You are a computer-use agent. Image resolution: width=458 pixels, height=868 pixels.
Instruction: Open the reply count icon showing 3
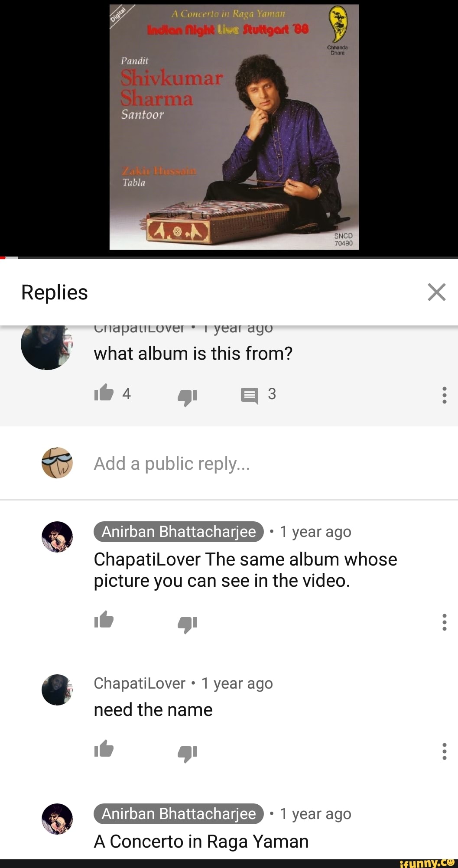pyautogui.click(x=250, y=395)
